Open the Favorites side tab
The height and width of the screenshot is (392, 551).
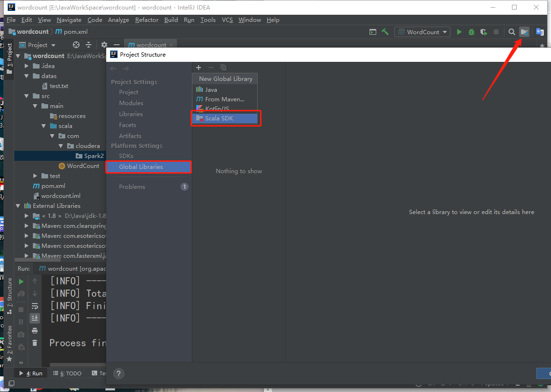pyautogui.click(x=10, y=343)
